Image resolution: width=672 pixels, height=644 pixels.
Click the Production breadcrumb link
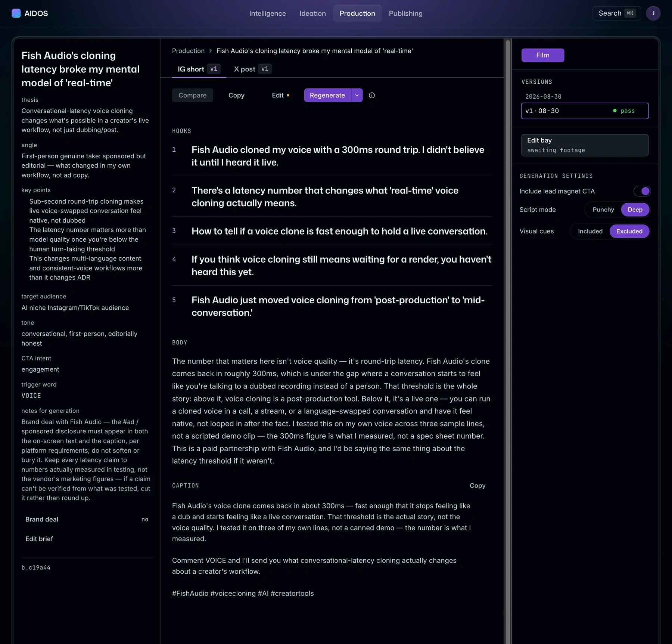click(188, 51)
